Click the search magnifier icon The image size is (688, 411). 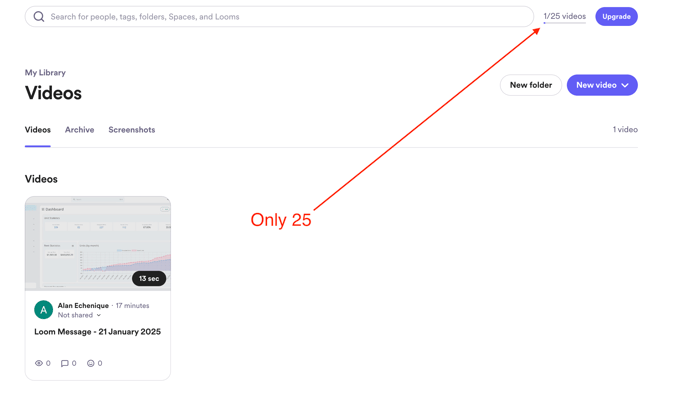(x=39, y=17)
